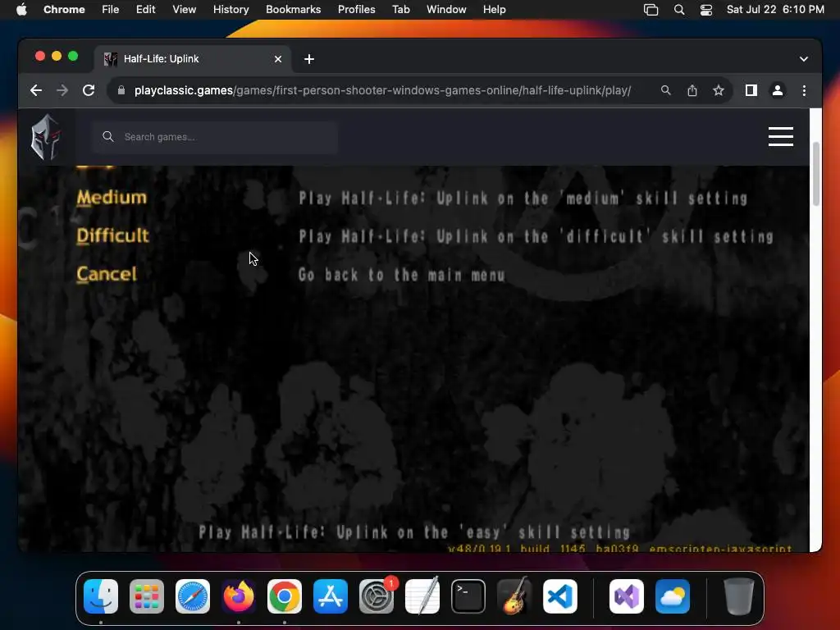This screenshot has height=630, width=840.
Task: Select Medium skill setting
Action: pyautogui.click(x=112, y=198)
